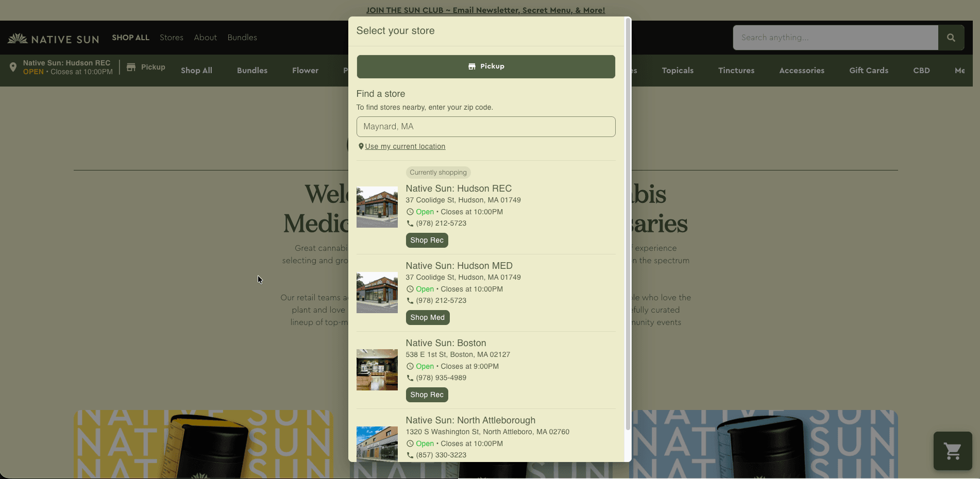Select the Shop All category tab
The width and height of the screenshot is (980, 479).
[x=196, y=71]
